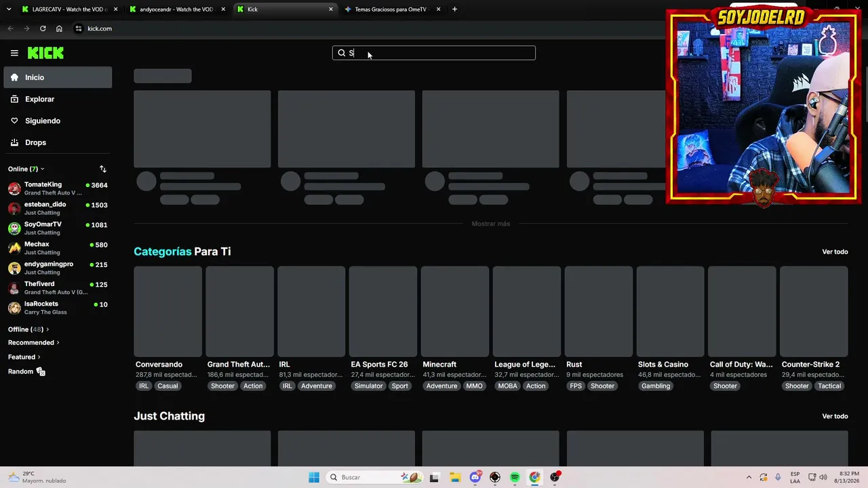Sort followed channels with the arrows icon
This screenshot has width=868, height=488.
tap(103, 169)
